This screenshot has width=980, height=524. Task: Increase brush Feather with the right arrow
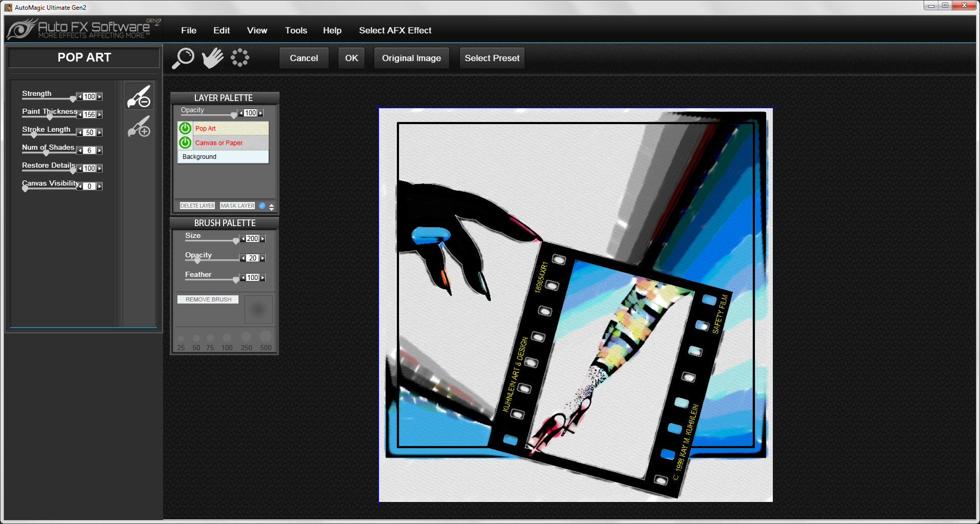[263, 277]
